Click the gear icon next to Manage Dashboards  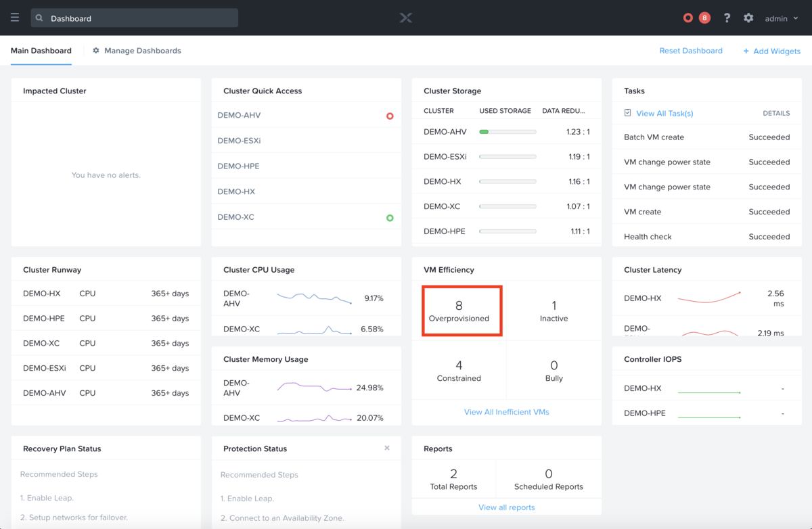tap(95, 50)
